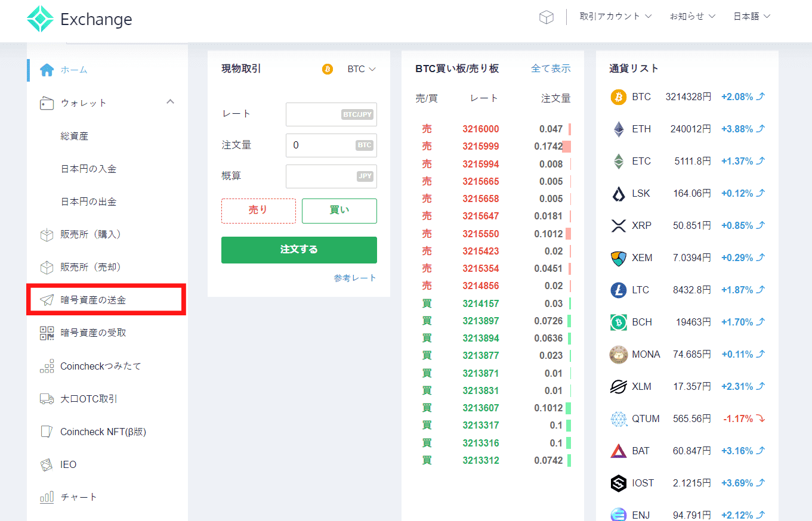Open Coincheckつみたて link
The image size is (812, 521).
pyautogui.click(x=101, y=366)
